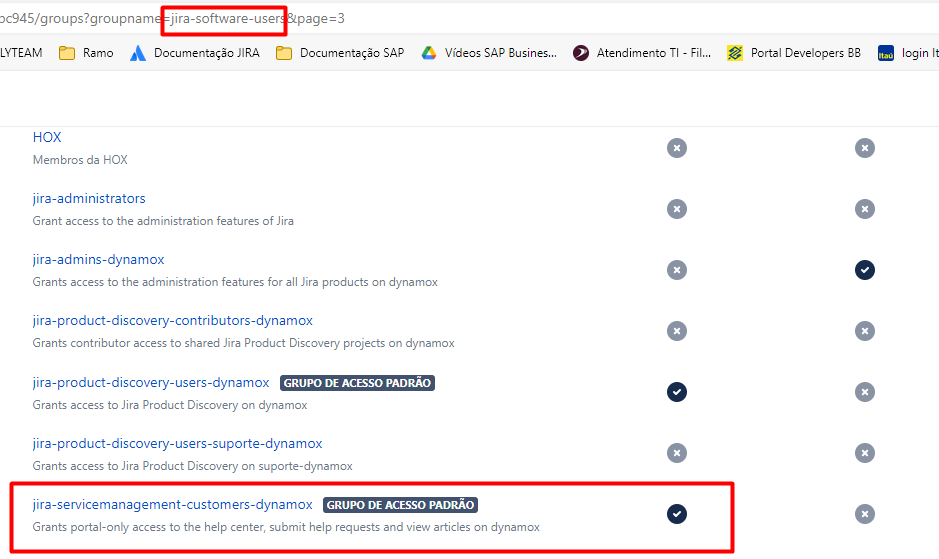Viewport: 939px width, 559px height.
Task: Click 'Grants portal-only access to the help center' text
Action: tap(286, 527)
